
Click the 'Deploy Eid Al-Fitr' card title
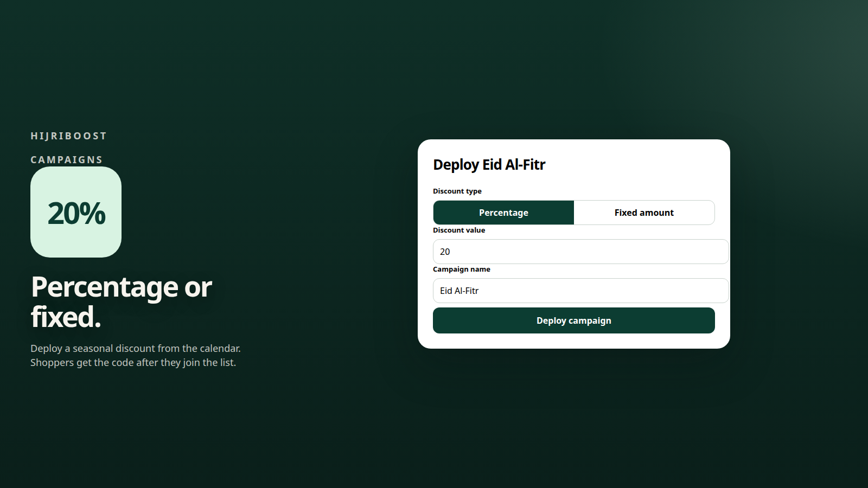(x=489, y=165)
